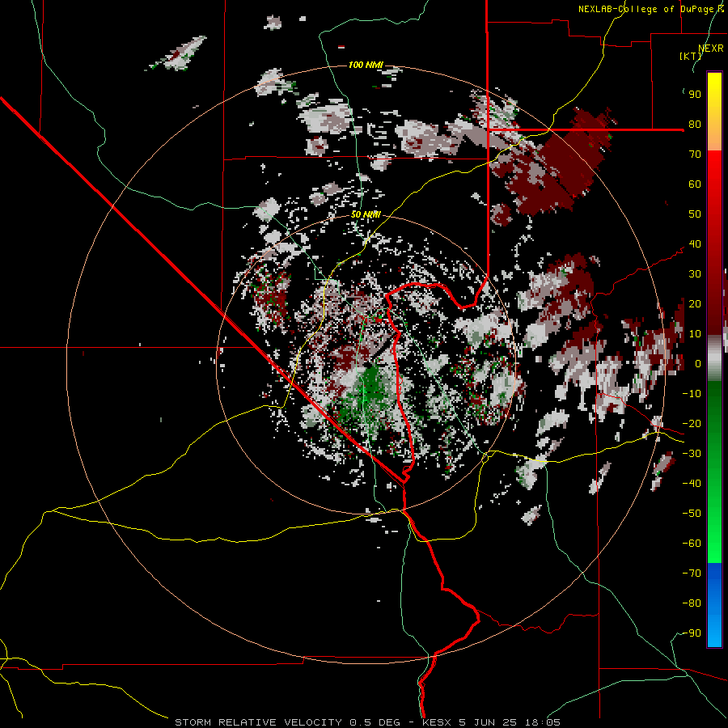Click the 60 value on velocity scale
Image resolution: width=728 pixels, height=728 pixels.
695,184
